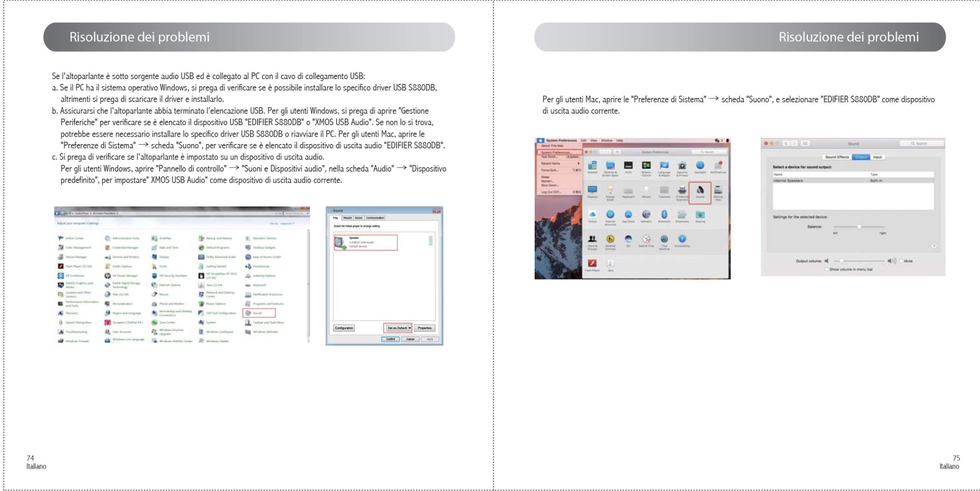Open General pane in Mac System Preferences
Viewport: 980px width, 491px height.
(x=592, y=167)
